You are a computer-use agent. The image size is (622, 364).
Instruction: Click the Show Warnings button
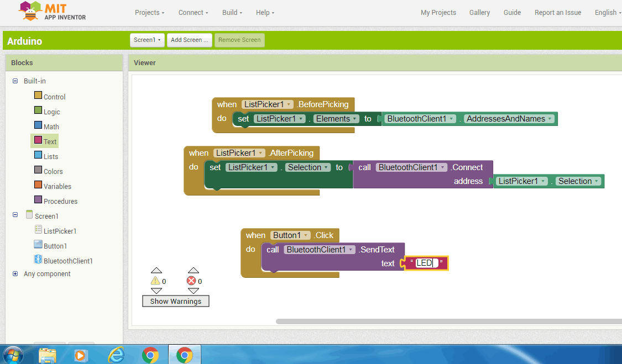click(176, 302)
